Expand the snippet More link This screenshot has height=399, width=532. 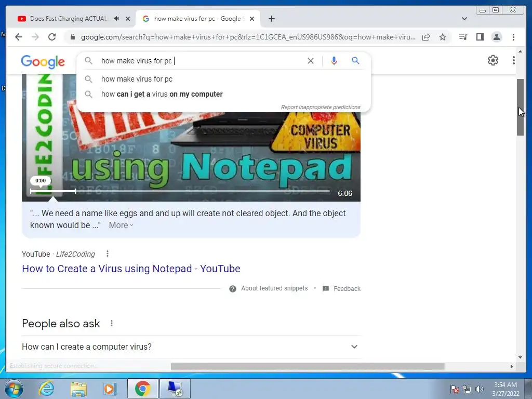point(121,225)
